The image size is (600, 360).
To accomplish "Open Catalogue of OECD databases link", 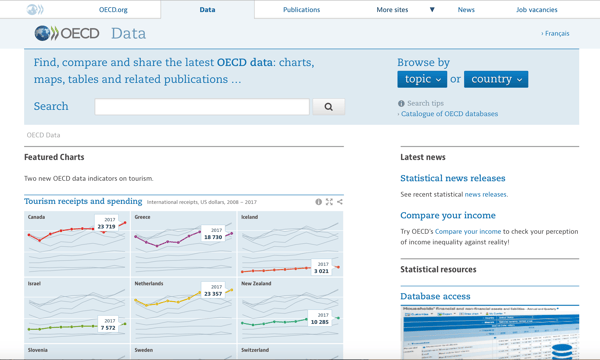I will [x=449, y=114].
